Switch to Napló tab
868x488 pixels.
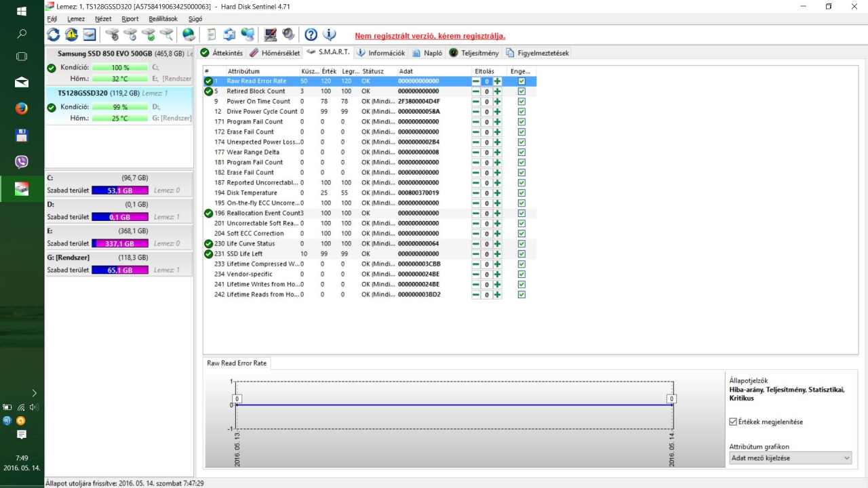[427, 53]
